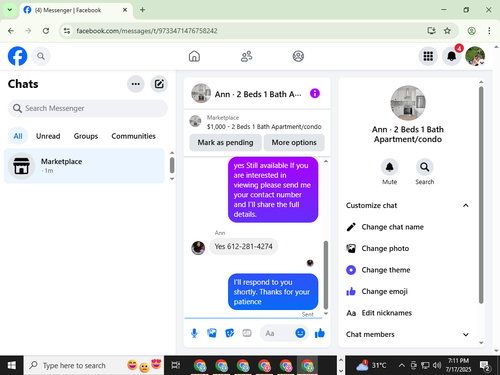
Task: Open the Facebook logo home link
Action: click(x=17, y=56)
